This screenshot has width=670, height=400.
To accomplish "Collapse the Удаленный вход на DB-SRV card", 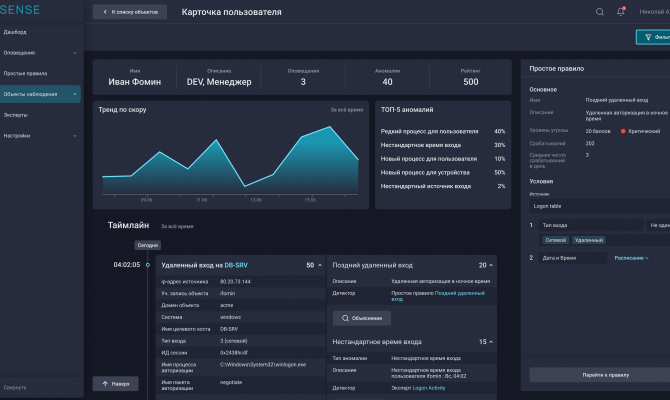I will click(321, 265).
